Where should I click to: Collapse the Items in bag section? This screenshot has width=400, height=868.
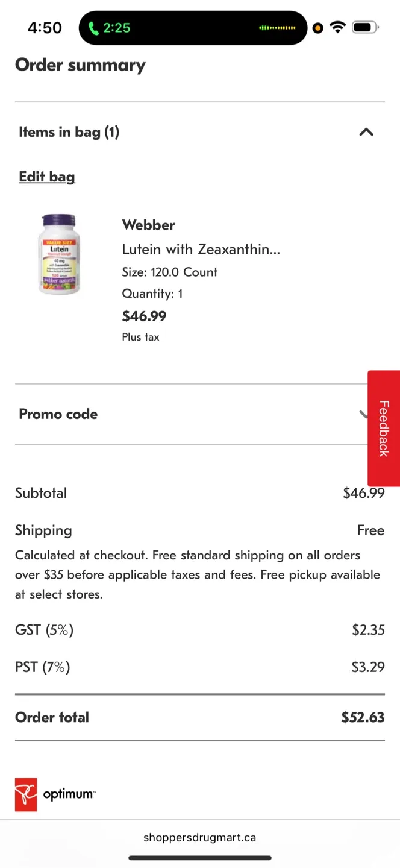pos(366,132)
